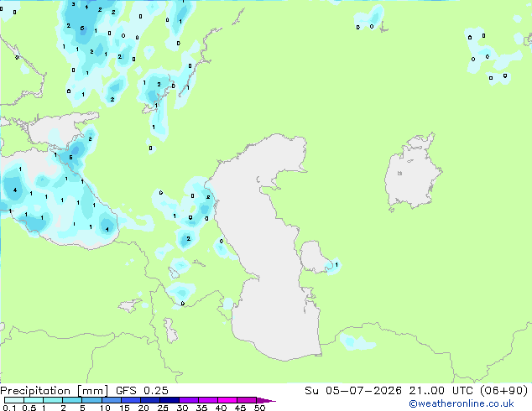This screenshot has height=411, width=532.
Task: Click the '21..00 UTC' time text
Action: coord(441,391)
